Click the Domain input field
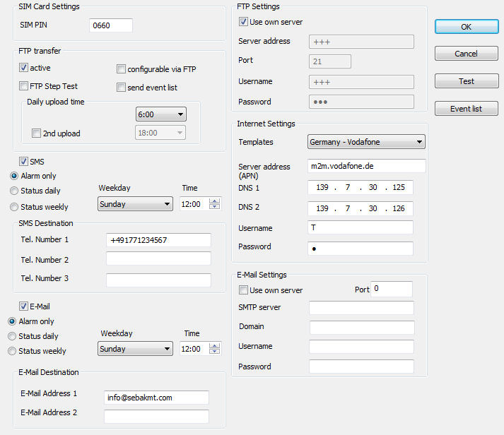 click(362, 328)
